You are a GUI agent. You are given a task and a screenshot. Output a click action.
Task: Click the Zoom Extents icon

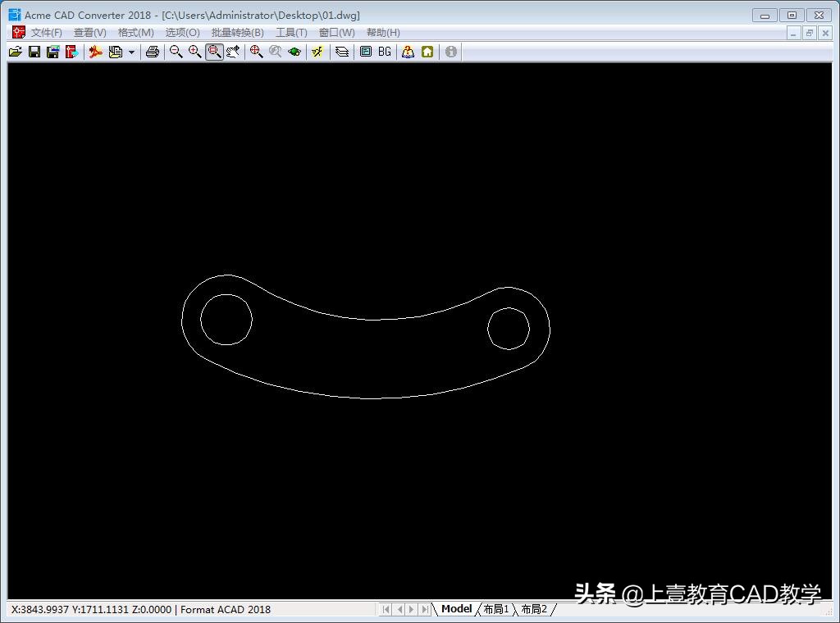(256, 52)
